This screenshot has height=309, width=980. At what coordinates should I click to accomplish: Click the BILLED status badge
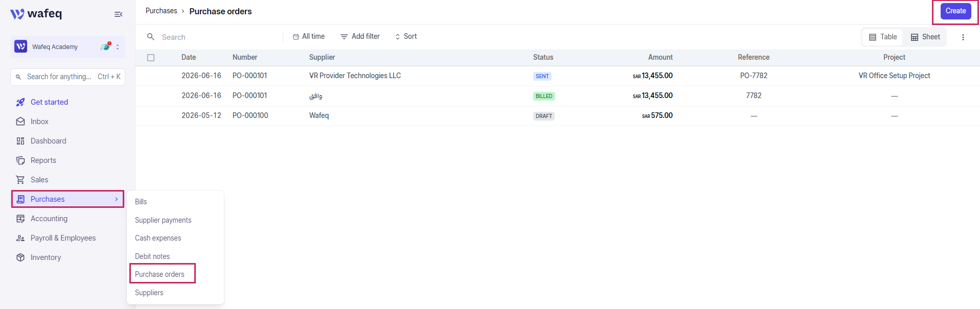click(544, 96)
